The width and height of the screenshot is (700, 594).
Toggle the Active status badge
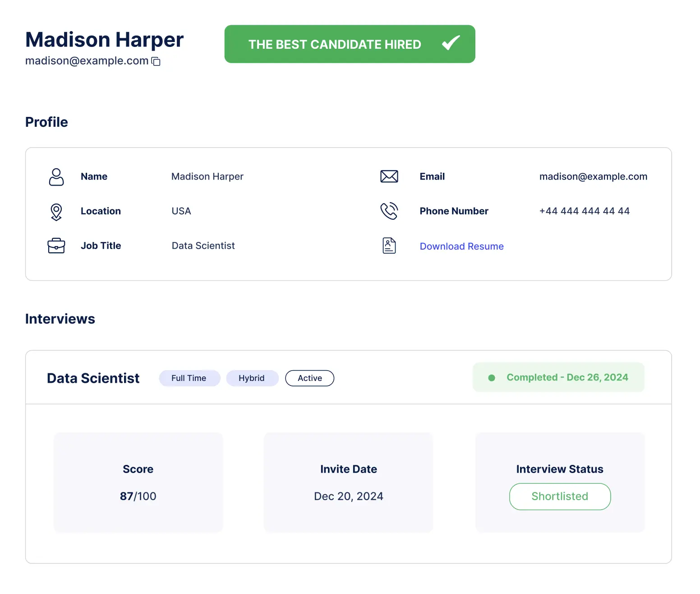309,378
